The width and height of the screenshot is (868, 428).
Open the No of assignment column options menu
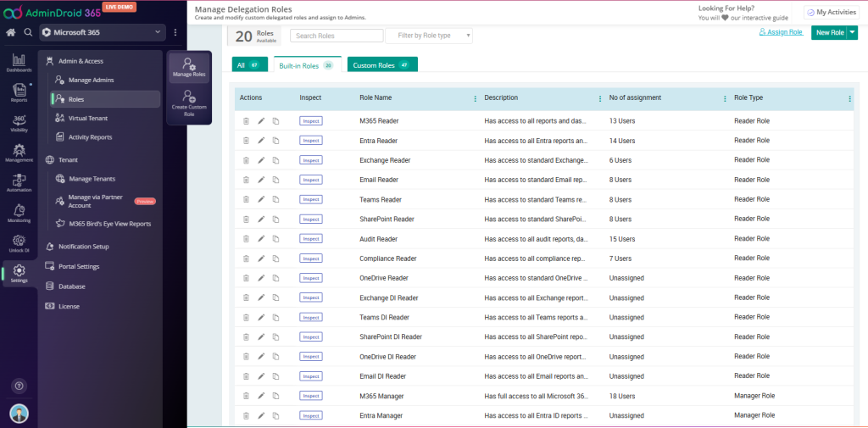click(726, 98)
